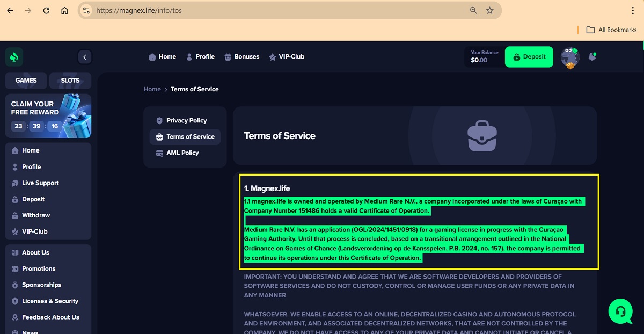Click the Home breadcrumb link

pos(152,89)
